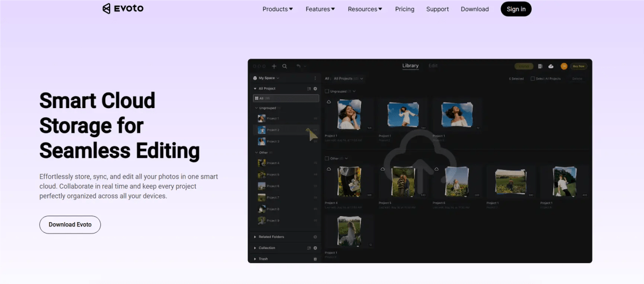Screen dimensions: 644x284
Task: Click the compare panel icon beside the cloud icon
Action: 540,66
